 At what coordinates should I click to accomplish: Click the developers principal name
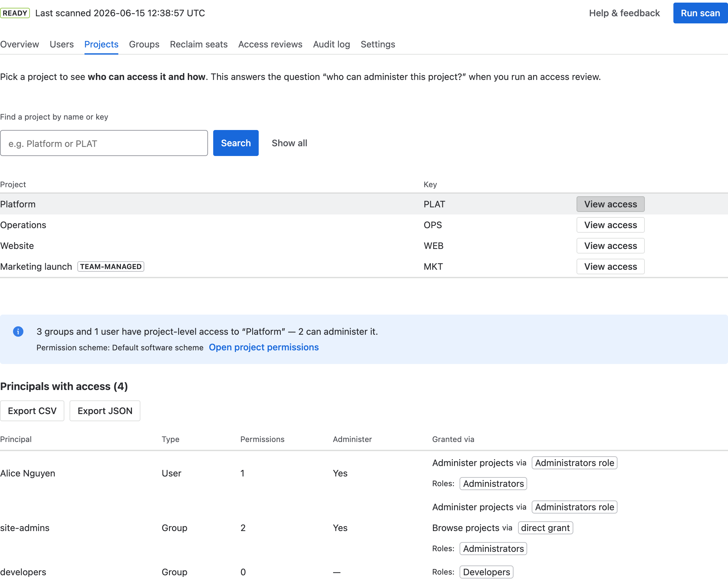[x=23, y=572]
